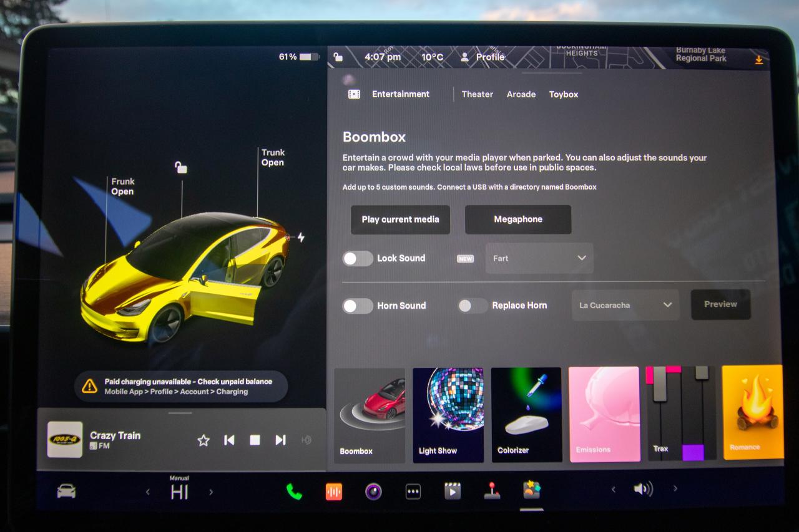Open the Toybox app in bottom bar
The image size is (799, 532).
[x=531, y=491]
